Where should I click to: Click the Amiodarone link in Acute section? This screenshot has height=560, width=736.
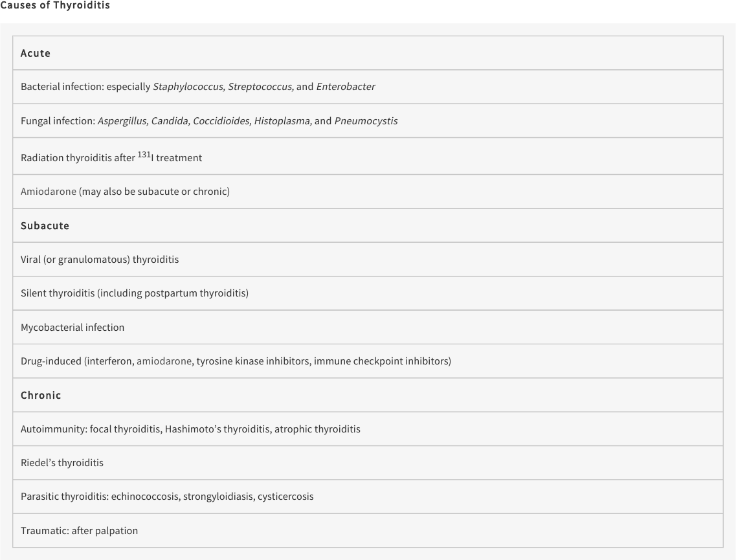[49, 192]
